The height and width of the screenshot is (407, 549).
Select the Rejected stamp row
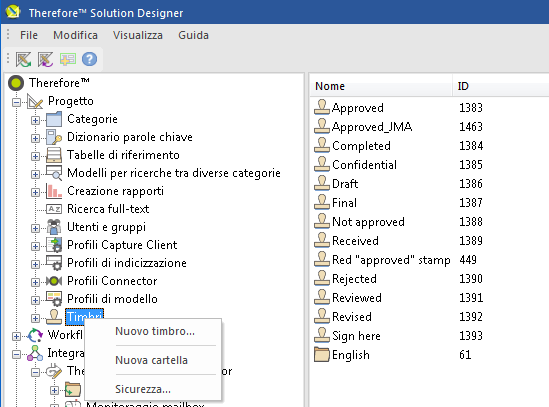click(x=354, y=278)
